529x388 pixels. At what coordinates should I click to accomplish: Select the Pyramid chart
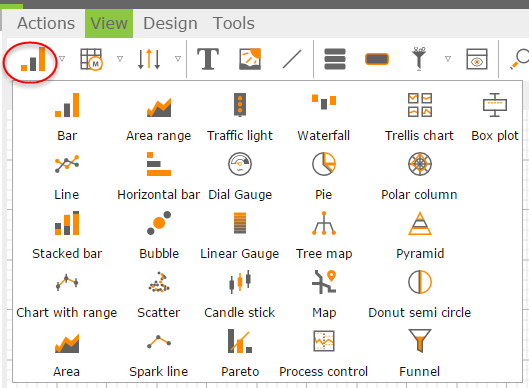coord(420,235)
